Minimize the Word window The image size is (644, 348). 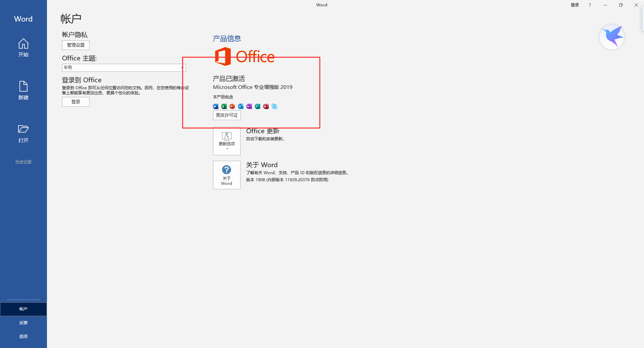[x=605, y=5]
